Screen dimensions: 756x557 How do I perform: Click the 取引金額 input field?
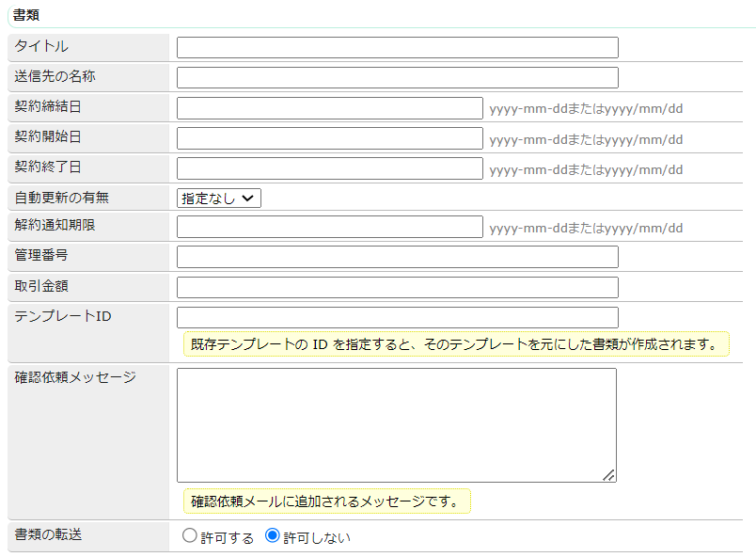click(395, 287)
